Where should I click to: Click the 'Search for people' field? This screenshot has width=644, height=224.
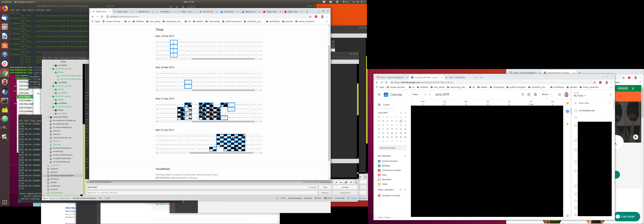tap(392, 148)
